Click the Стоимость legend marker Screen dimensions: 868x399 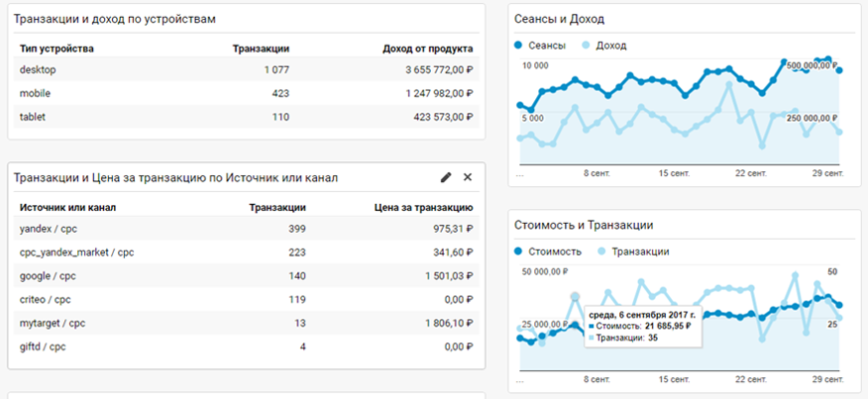pos(518,251)
